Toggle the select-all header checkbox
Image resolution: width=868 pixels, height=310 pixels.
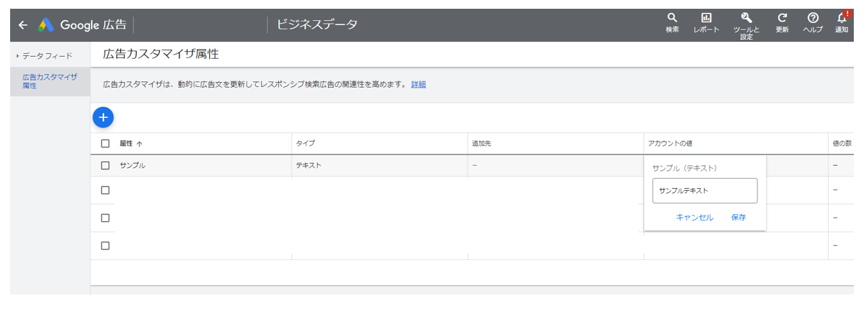[x=105, y=143]
